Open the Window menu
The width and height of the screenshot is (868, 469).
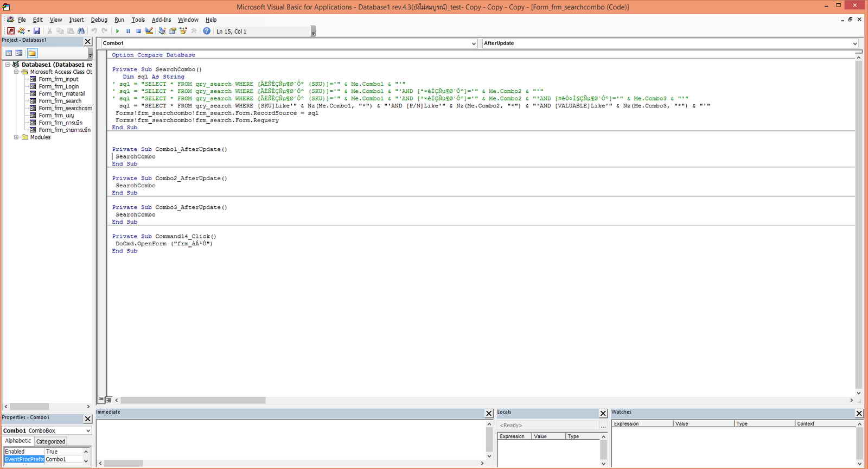[x=188, y=20]
